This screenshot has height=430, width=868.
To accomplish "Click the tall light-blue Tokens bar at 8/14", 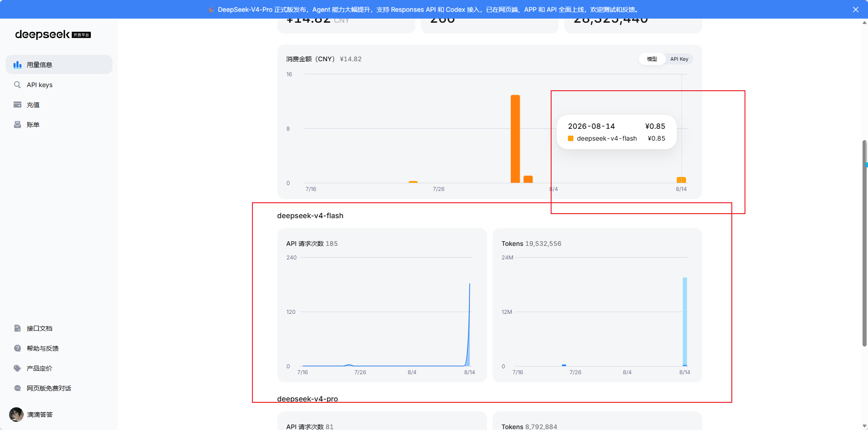I will coord(685,322).
